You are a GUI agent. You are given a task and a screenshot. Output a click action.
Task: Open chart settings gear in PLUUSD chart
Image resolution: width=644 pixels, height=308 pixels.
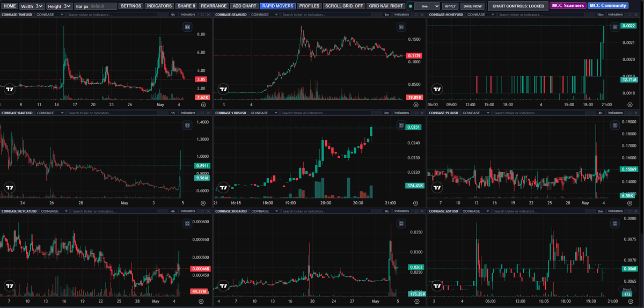(631, 203)
